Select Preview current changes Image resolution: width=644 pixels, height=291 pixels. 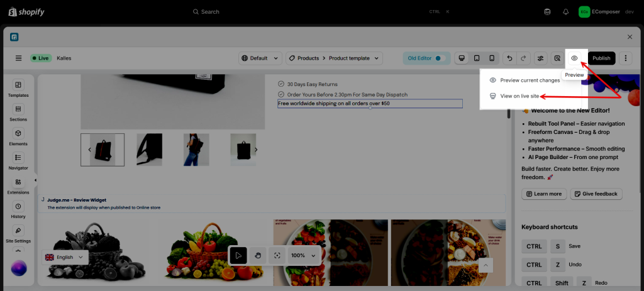point(525,80)
